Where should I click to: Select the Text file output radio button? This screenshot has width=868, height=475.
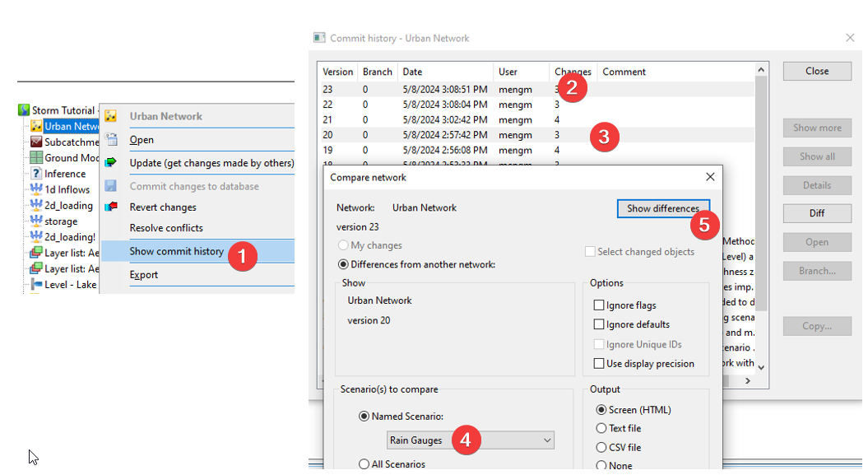tap(601, 428)
